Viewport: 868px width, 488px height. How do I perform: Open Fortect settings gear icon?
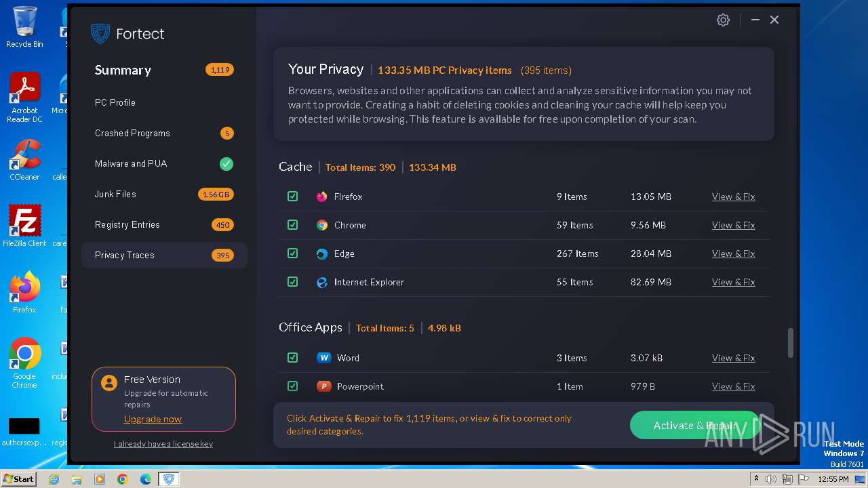(x=723, y=20)
